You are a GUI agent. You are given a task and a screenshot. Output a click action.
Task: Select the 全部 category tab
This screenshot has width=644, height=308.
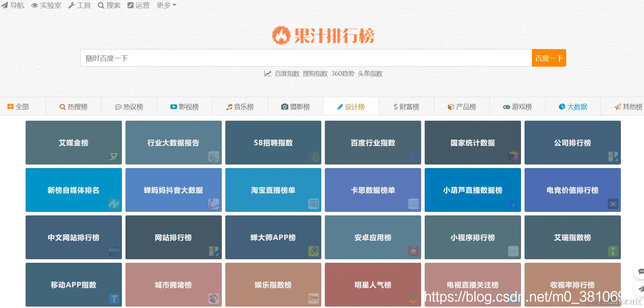(23, 106)
